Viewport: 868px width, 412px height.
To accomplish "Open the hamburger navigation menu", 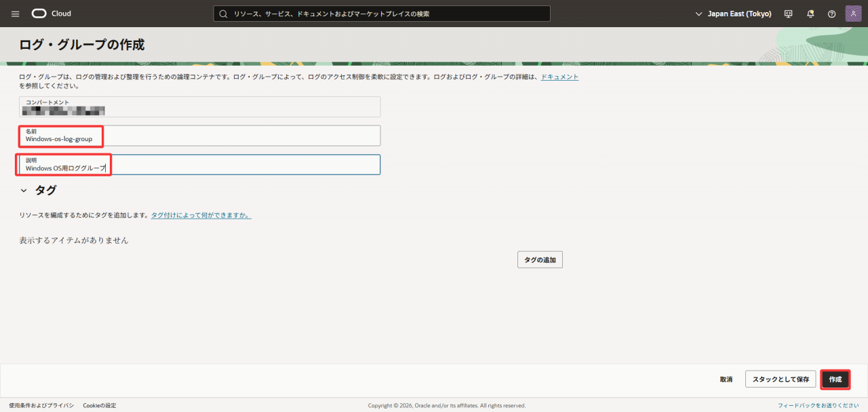I will click(16, 14).
